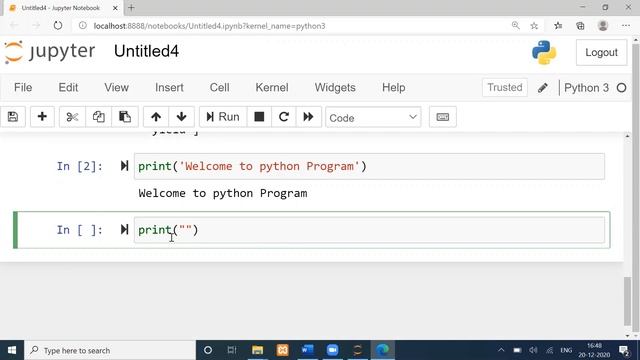
Task: Open the Windows Start menu
Action: click(12, 350)
